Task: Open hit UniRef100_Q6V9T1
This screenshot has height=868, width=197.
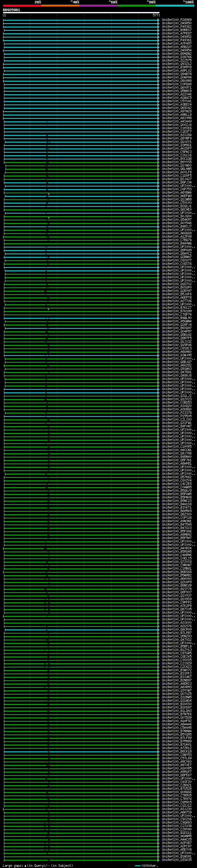Action: point(177,88)
